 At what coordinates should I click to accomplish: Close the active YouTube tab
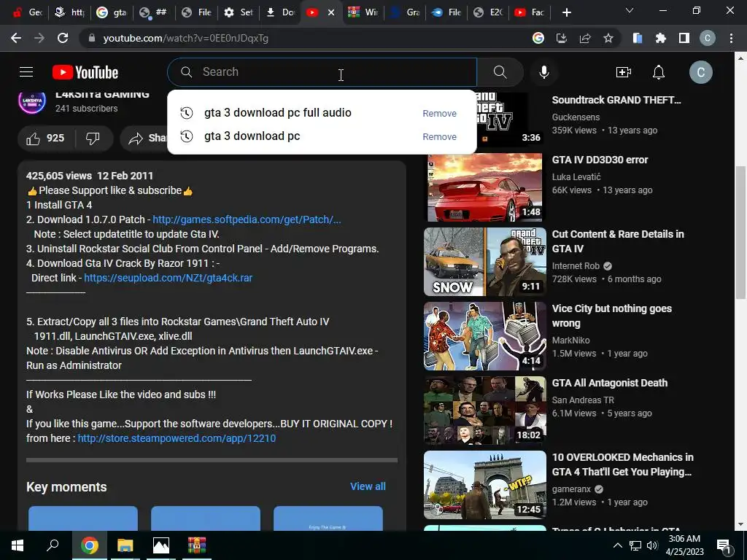[331, 12]
